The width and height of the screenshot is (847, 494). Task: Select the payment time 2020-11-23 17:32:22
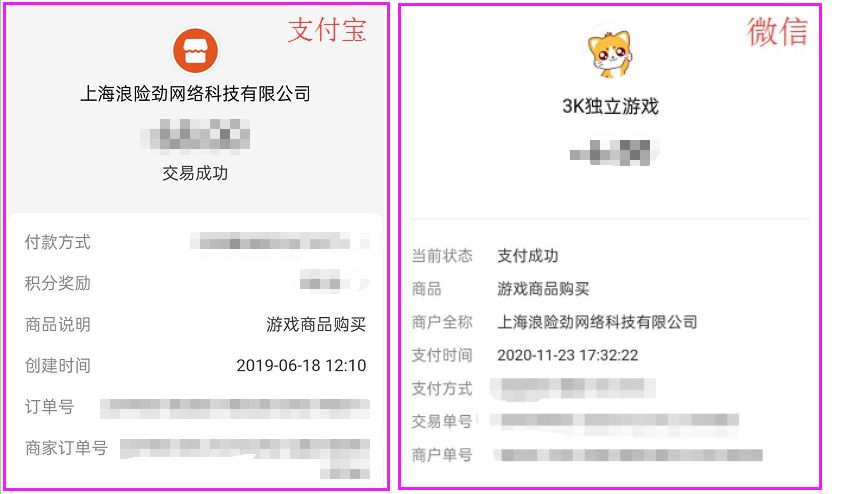(x=568, y=355)
